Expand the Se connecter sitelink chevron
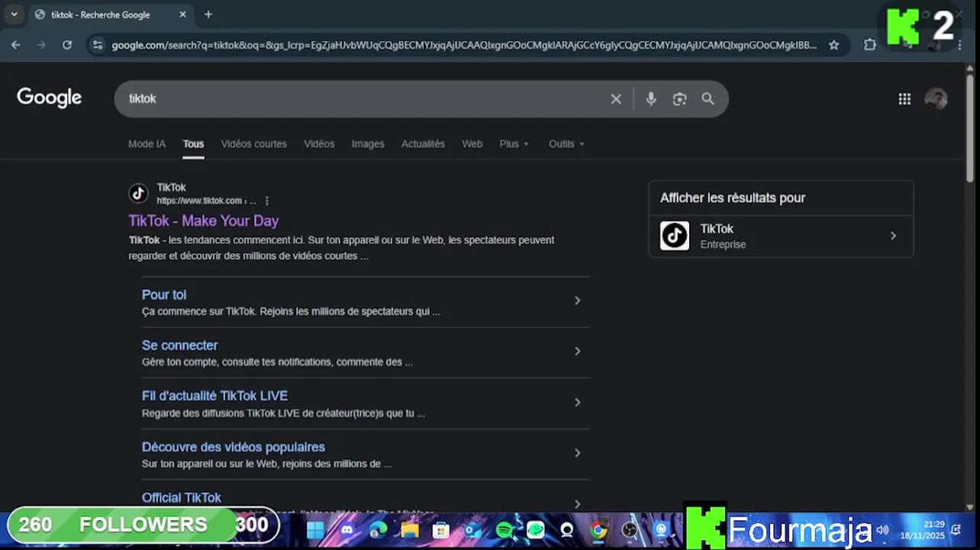This screenshot has height=550, width=980. click(x=577, y=351)
